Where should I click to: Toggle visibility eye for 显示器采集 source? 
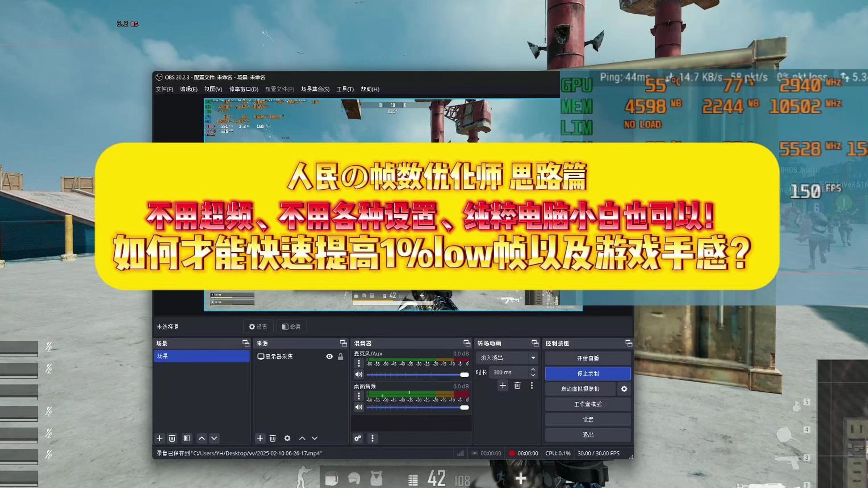click(330, 356)
